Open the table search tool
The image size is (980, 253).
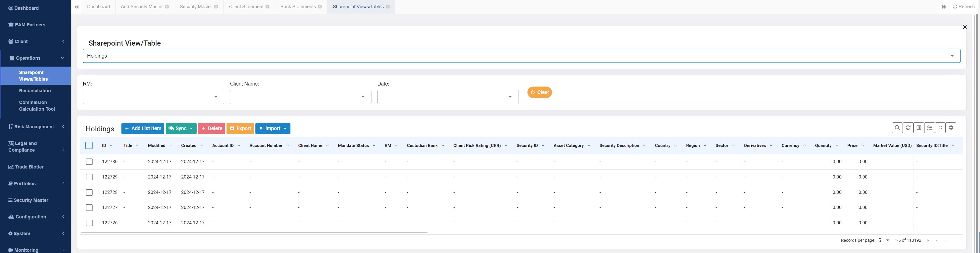coord(897,128)
